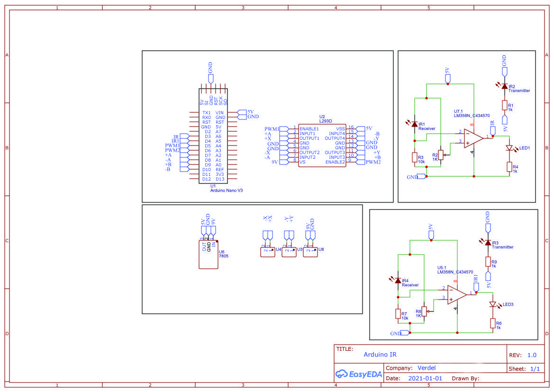Click the "D13" pin label on Arduino
554x392 pixels.
click(x=220, y=179)
